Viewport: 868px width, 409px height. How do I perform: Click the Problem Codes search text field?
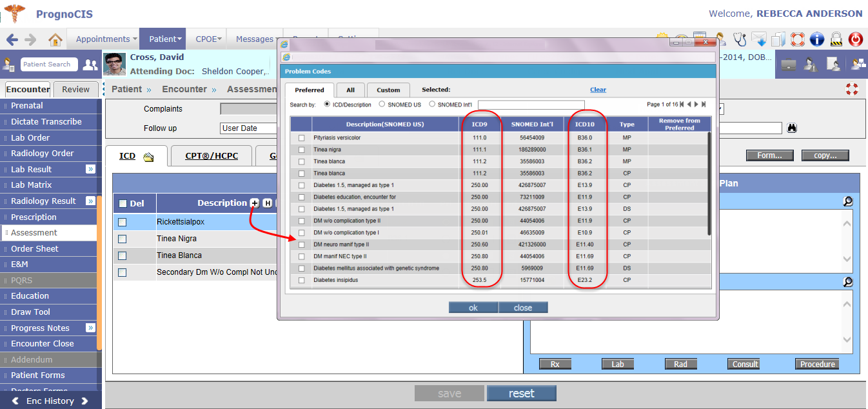(531, 105)
